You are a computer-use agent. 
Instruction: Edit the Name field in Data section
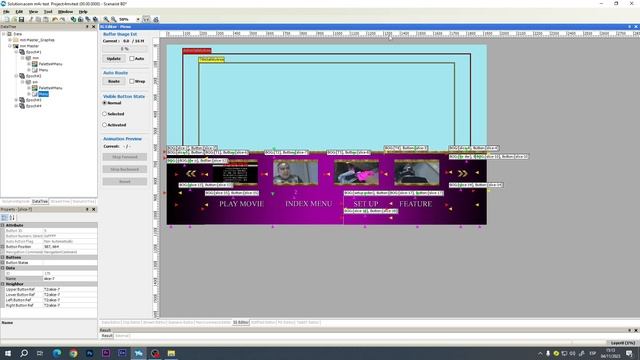tap(70, 279)
